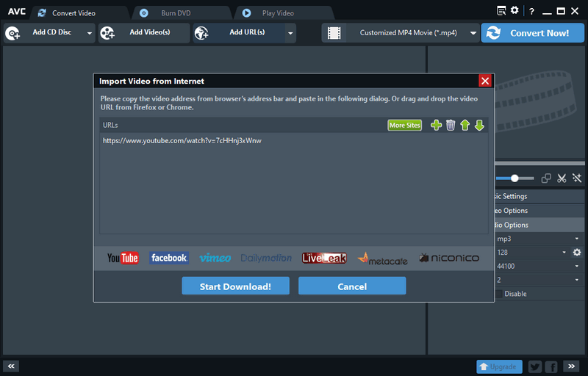Collapse right panel with double-right arrows

571,366
